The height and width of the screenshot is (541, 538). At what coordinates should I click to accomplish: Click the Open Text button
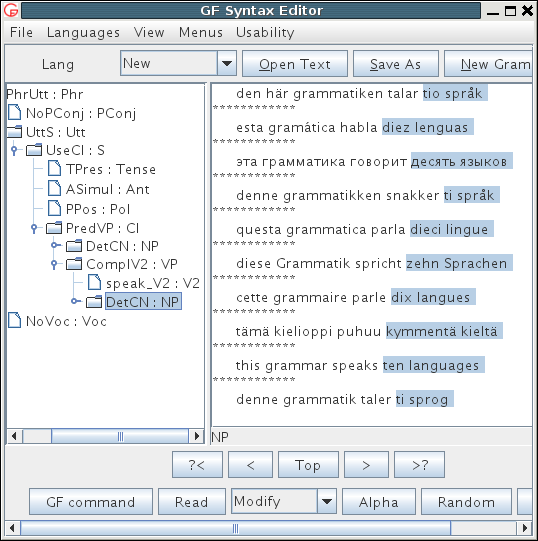[295, 64]
